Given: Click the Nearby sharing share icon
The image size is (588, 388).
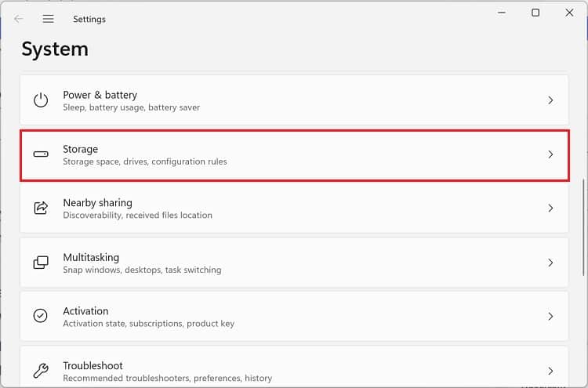Looking at the screenshot, I should click(41, 208).
